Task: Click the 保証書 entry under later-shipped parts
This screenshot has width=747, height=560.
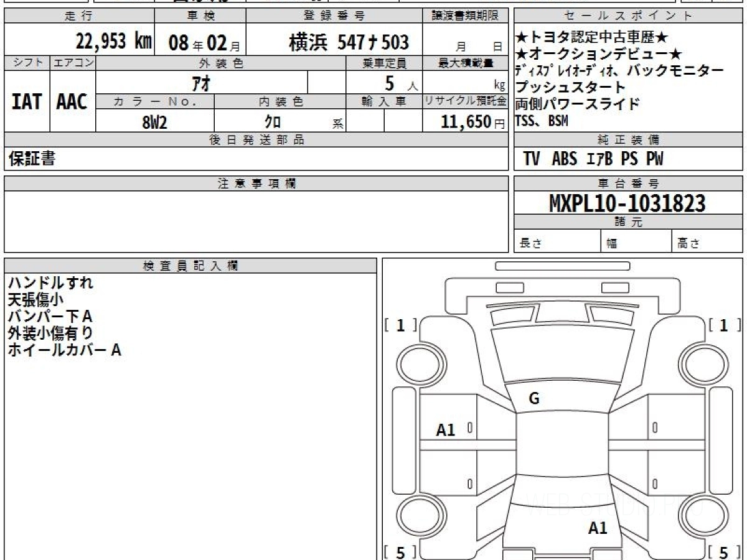Action: point(32,159)
